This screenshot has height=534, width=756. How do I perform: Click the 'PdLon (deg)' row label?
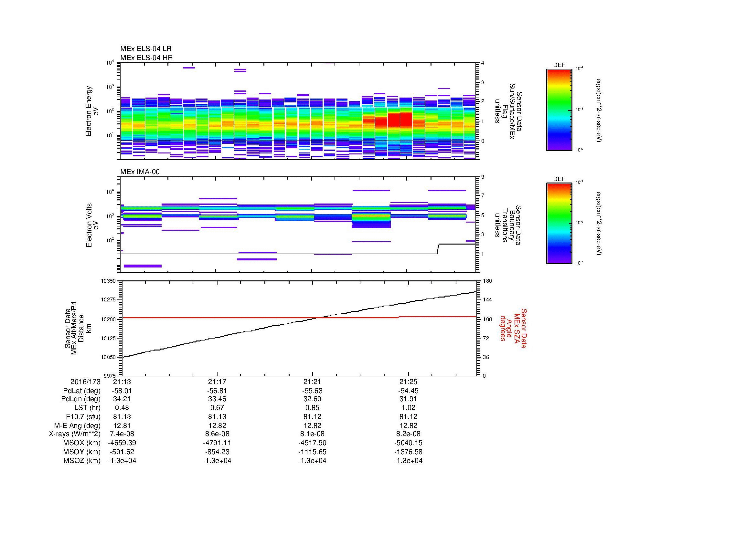tap(81, 399)
